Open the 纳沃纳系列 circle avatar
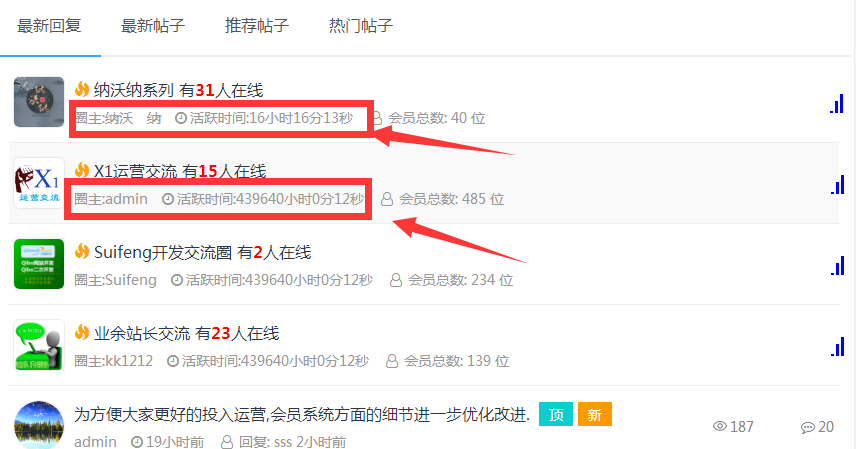This screenshot has width=856, height=449. [x=39, y=102]
